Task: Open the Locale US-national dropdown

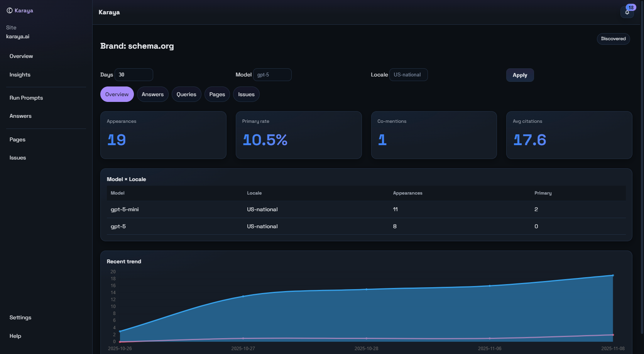Action: [x=408, y=75]
